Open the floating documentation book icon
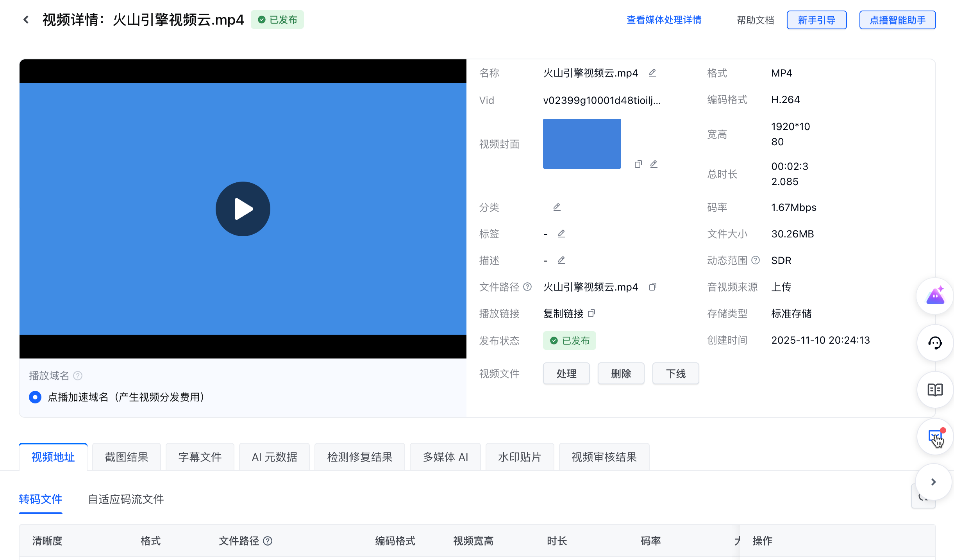 (x=935, y=390)
